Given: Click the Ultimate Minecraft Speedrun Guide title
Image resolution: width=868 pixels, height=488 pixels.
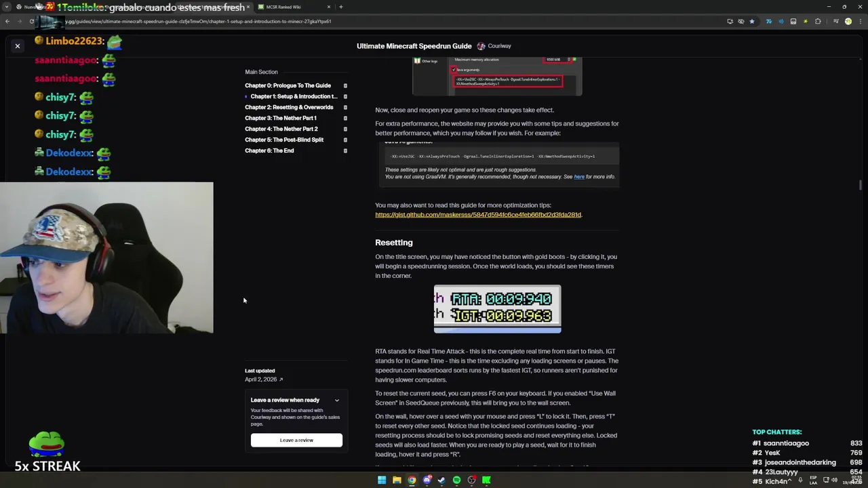Looking at the screenshot, I should pyautogui.click(x=414, y=46).
